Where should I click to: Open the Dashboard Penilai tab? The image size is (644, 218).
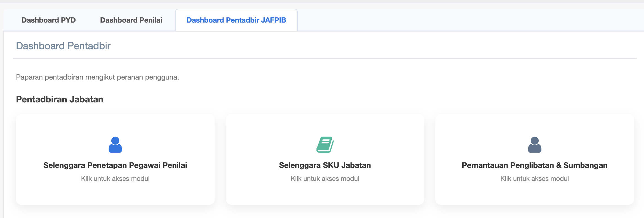point(131,20)
